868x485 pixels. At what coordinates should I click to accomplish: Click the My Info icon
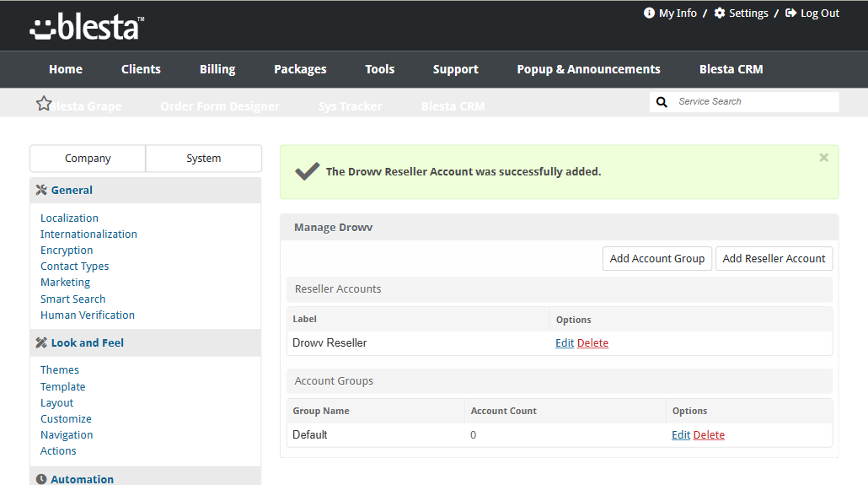[x=649, y=13]
